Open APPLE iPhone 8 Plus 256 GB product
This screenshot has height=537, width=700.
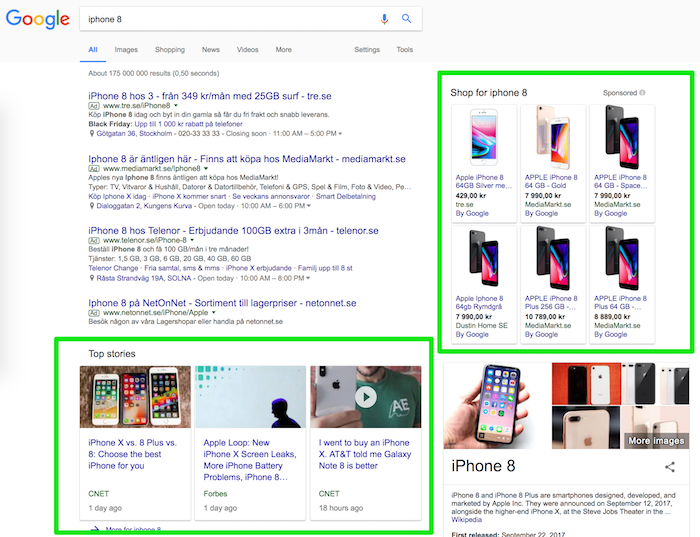tap(551, 302)
